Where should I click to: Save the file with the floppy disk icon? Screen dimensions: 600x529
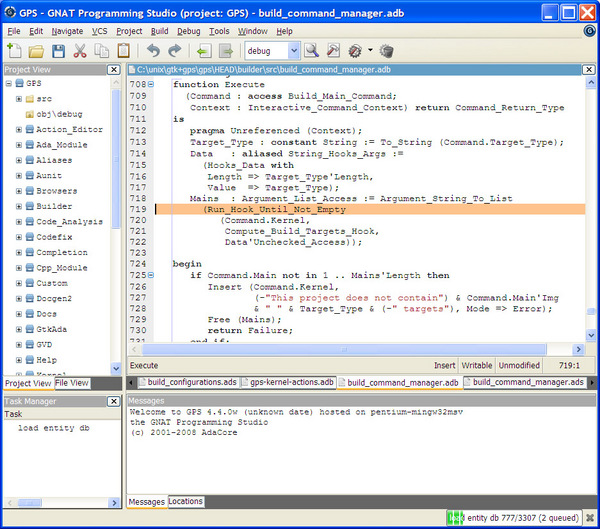tap(58, 50)
